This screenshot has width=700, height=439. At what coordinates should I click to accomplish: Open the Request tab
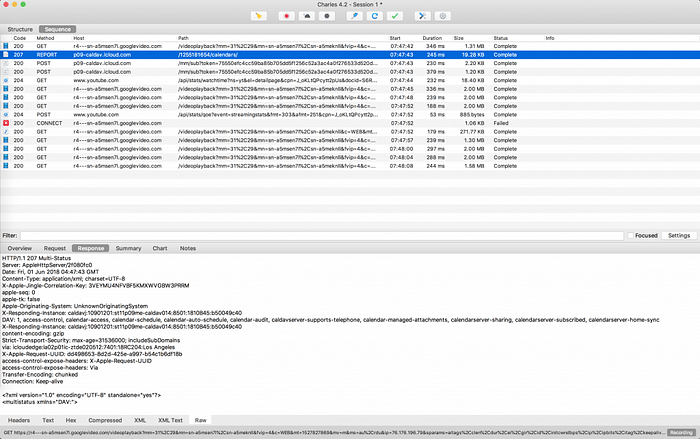[x=55, y=247]
